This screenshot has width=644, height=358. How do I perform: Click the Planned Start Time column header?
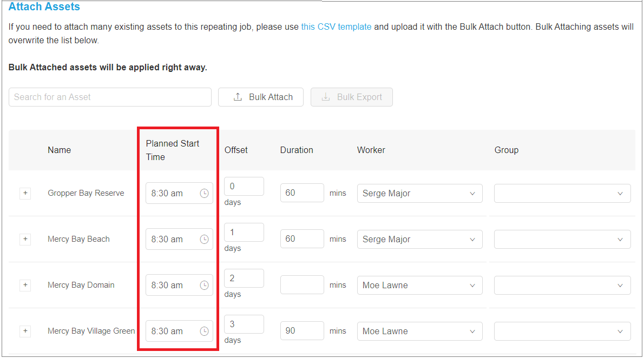pyautogui.click(x=173, y=150)
